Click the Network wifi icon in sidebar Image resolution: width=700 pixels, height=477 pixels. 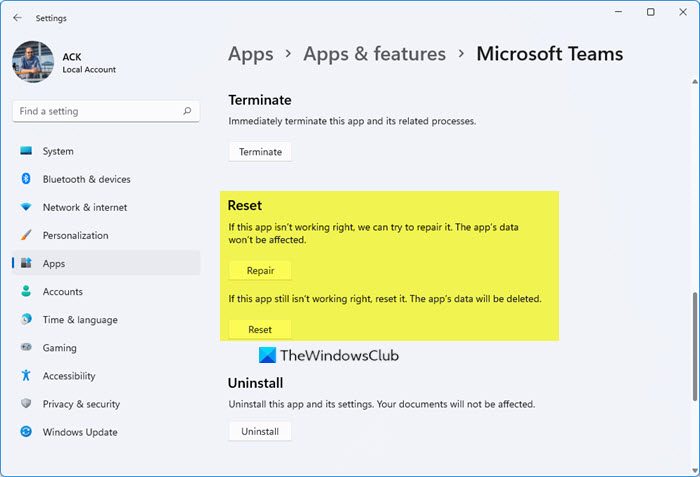[x=26, y=207]
